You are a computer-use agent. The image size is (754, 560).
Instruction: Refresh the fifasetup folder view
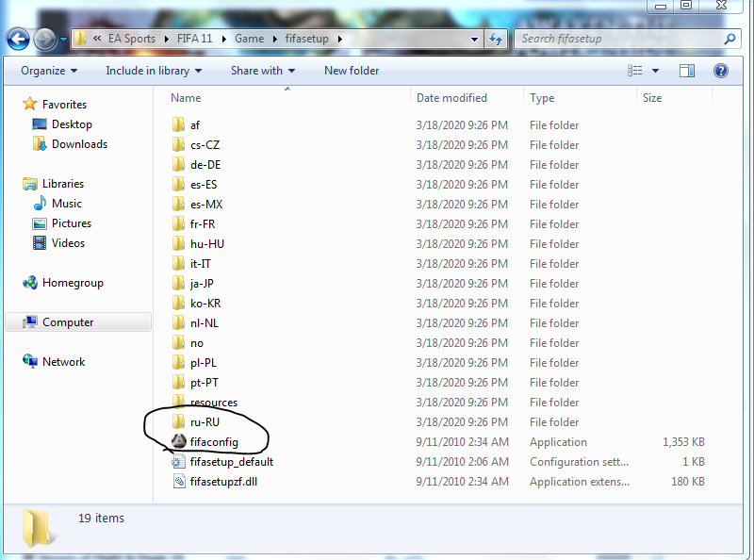tap(496, 39)
